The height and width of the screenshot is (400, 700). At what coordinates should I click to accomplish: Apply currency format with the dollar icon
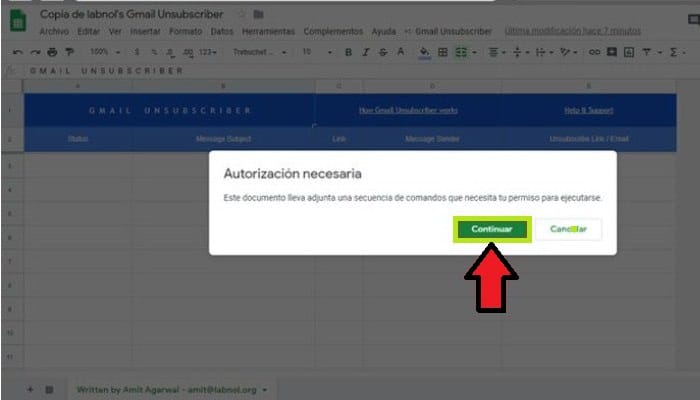click(137, 53)
